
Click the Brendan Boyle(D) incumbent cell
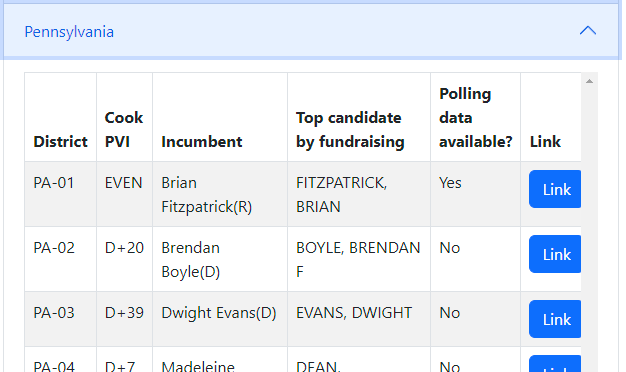(220, 259)
